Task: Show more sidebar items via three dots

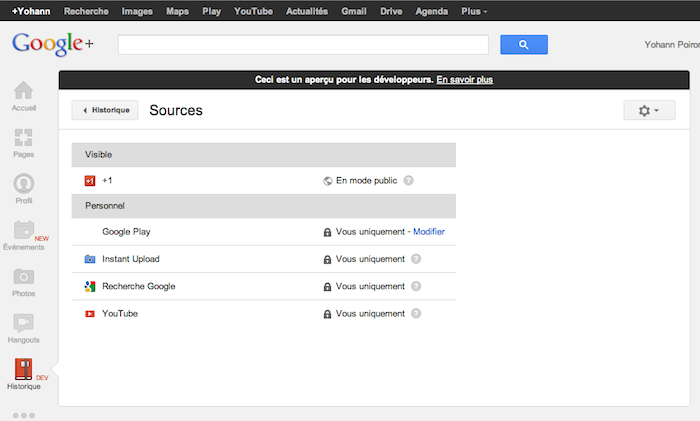Action: pos(24,414)
